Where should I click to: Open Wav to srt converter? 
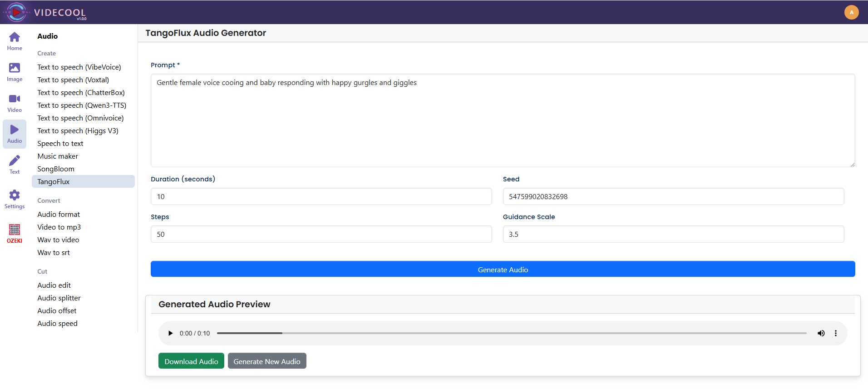pyautogui.click(x=54, y=252)
